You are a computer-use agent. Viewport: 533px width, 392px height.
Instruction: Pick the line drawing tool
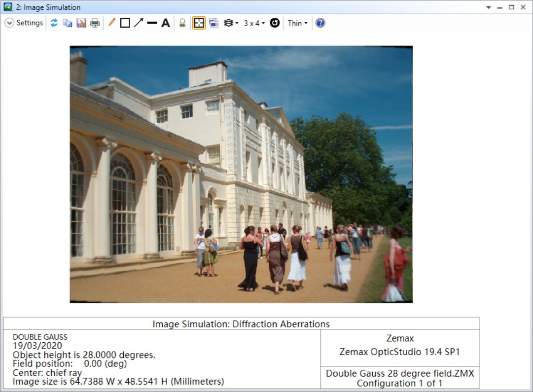152,23
